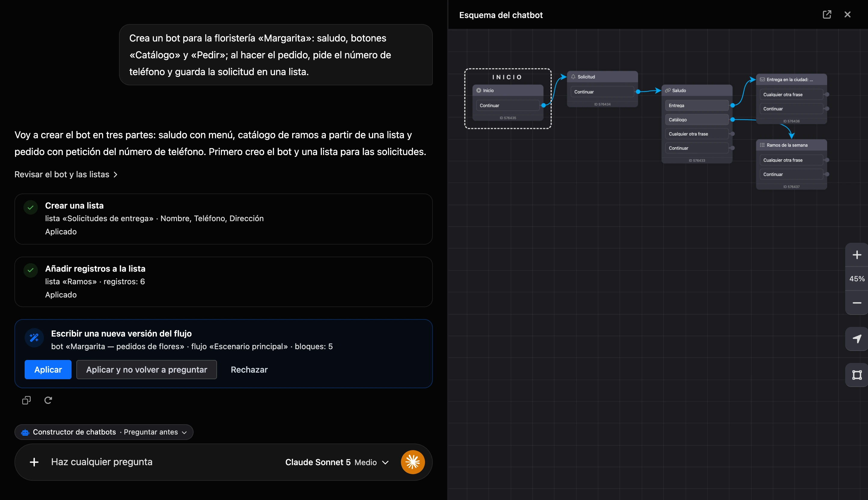
Task: Click output connector of Solicitud Continuar
Action: [x=638, y=92]
